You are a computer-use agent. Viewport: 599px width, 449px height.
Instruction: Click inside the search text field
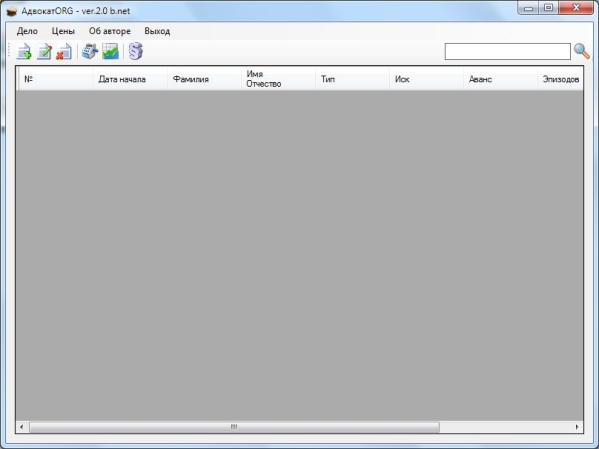coord(507,52)
